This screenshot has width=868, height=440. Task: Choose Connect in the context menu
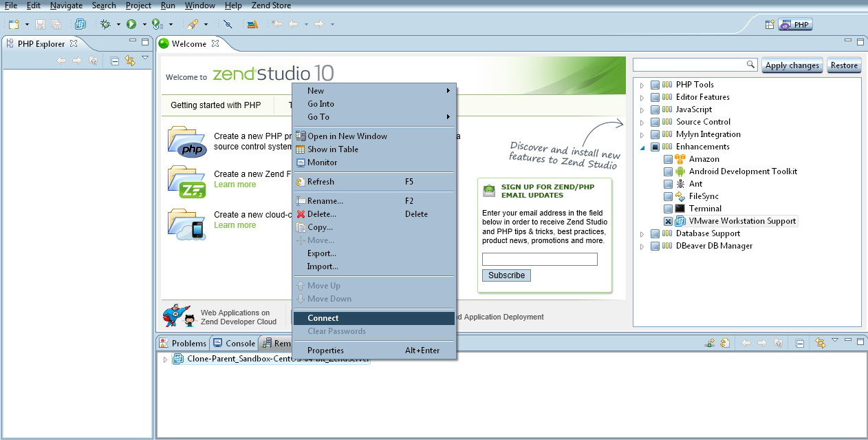(374, 318)
